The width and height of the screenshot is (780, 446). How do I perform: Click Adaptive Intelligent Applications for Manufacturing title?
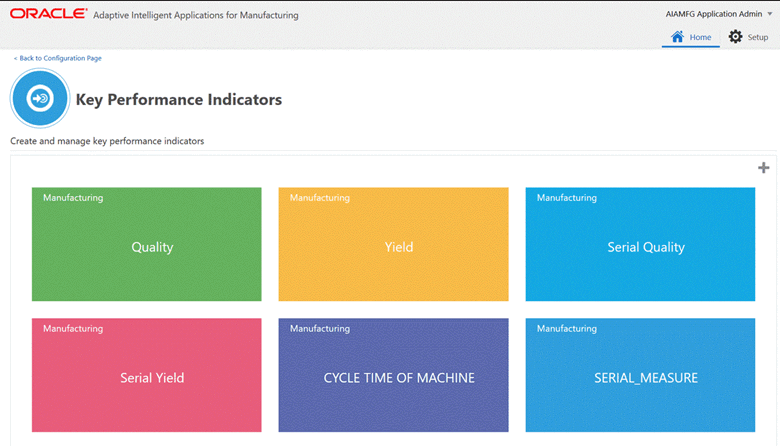tap(196, 15)
